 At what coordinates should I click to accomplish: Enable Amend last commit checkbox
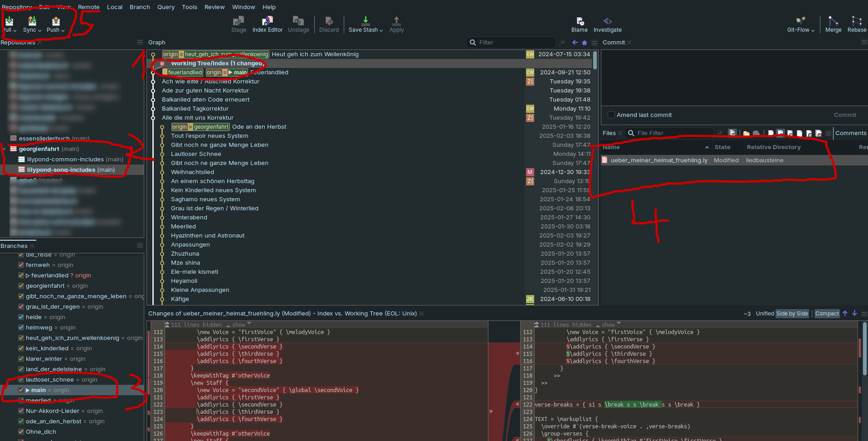tap(611, 115)
